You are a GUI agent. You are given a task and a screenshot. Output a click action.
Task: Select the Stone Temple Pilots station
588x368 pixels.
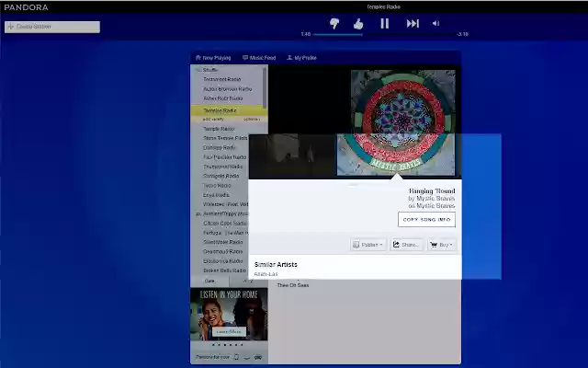(x=225, y=138)
